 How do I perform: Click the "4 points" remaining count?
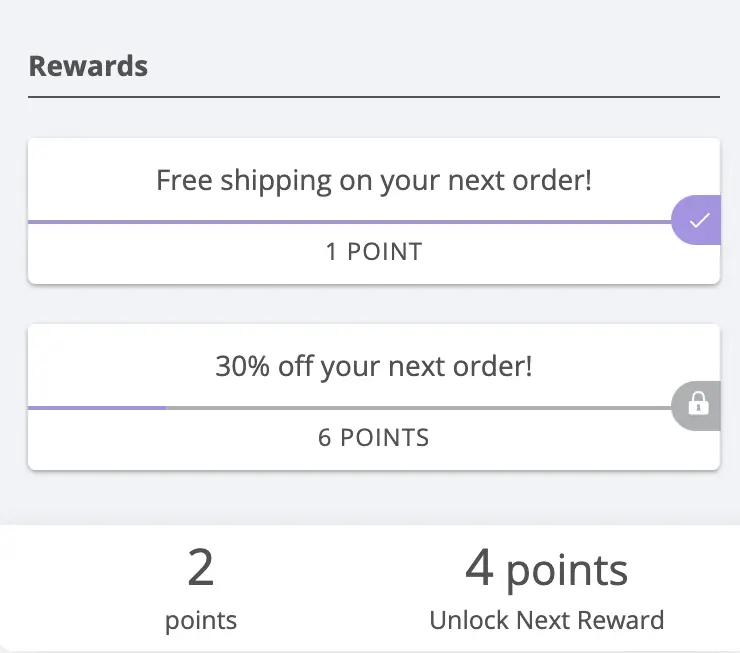click(x=546, y=570)
